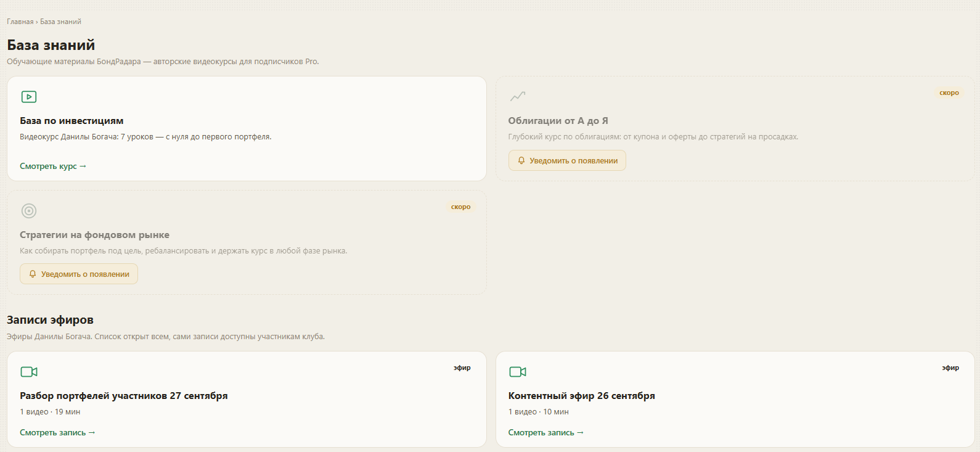Click the скоро badge on Стратегии на фондовом рынке card

pyautogui.click(x=461, y=207)
